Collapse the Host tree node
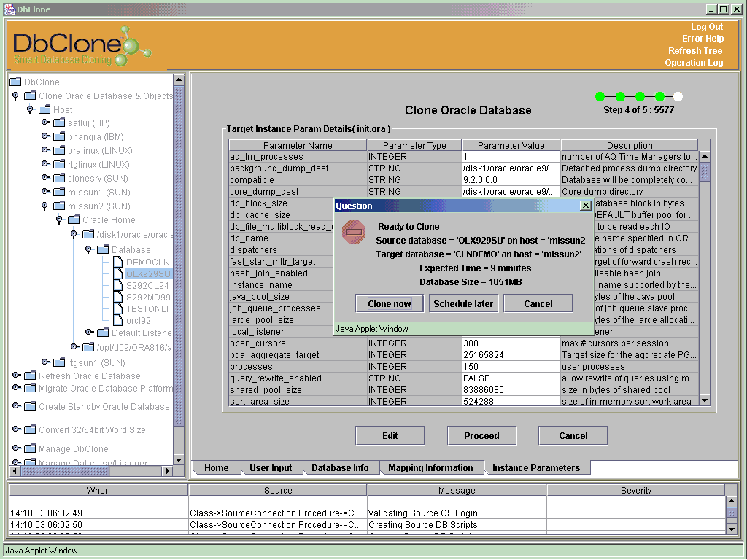Image resolution: width=747 pixels, height=560 pixels. pyautogui.click(x=30, y=109)
